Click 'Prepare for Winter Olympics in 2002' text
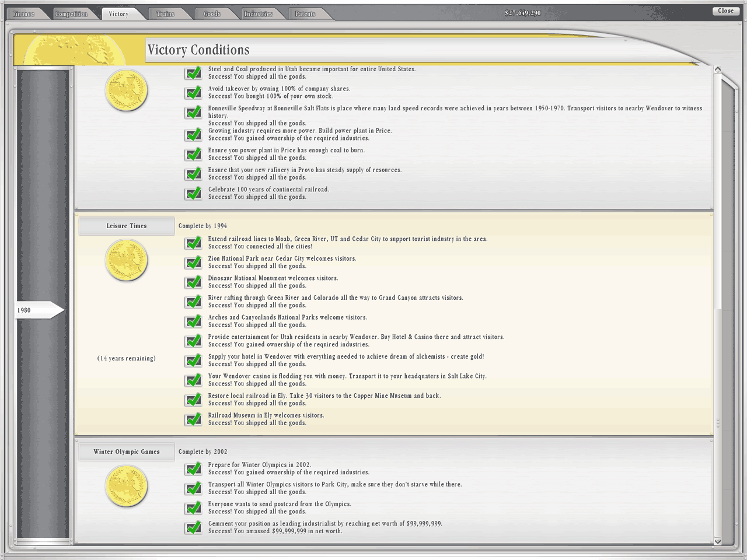Viewport: 747px width, 560px height. (260, 465)
